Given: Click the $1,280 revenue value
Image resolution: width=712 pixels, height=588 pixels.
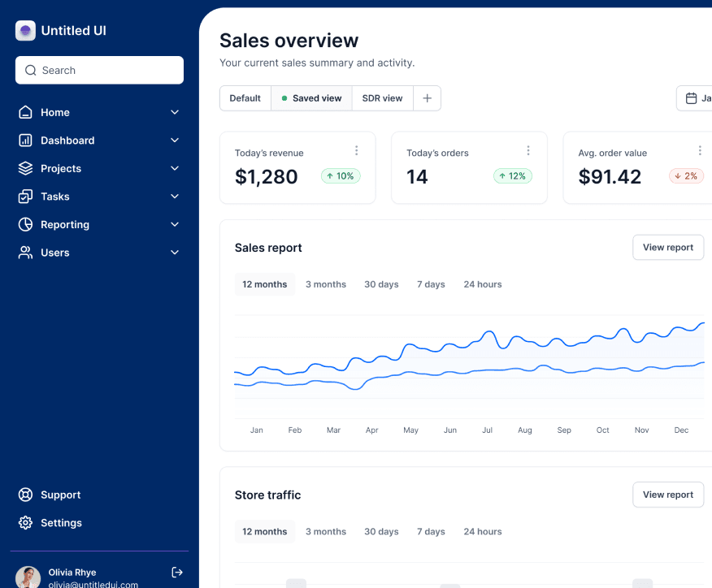Looking at the screenshot, I should click(266, 176).
